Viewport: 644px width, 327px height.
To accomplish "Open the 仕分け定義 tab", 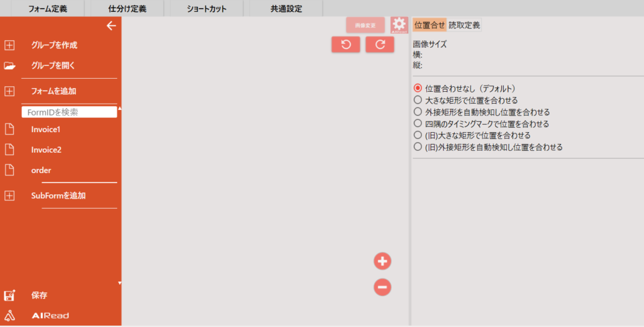I will [128, 9].
